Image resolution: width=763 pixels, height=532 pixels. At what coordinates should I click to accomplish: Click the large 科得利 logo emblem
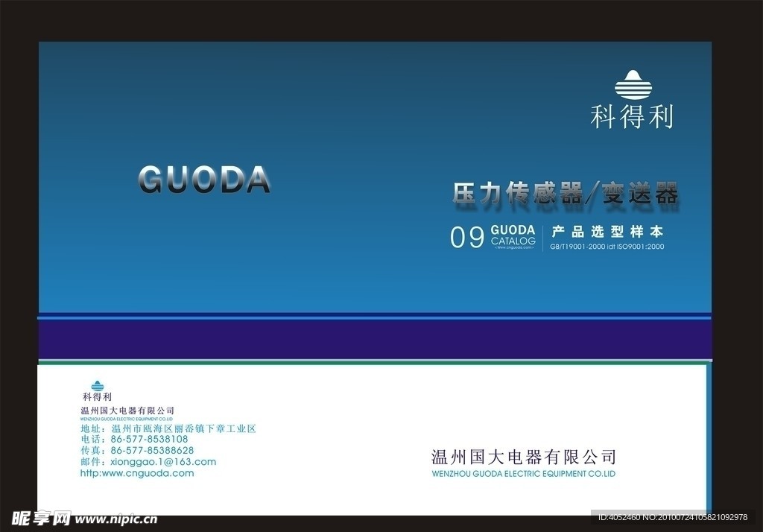click(x=633, y=85)
